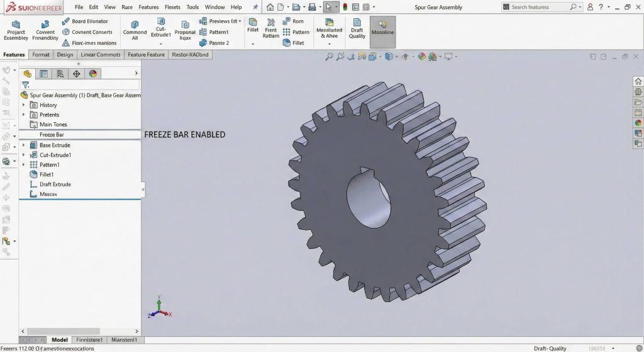Expand the Base Extrude feature node

tap(24, 145)
